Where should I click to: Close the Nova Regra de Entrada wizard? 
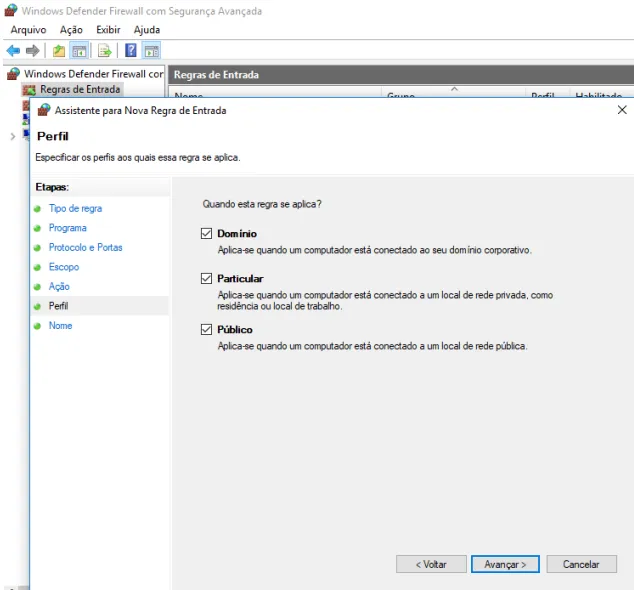(x=622, y=110)
